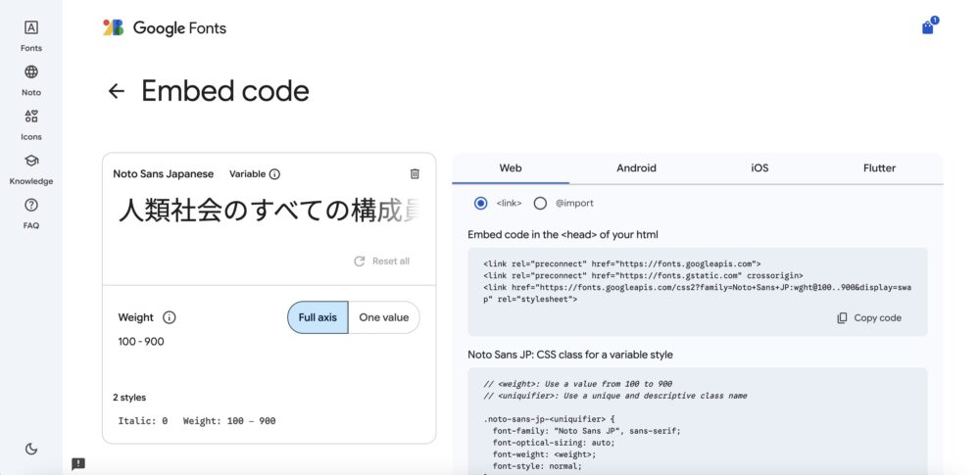Click 'Noto Sans JP: CSS class' heading
Image resolution: width=980 pixels, height=475 pixels.
(x=570, y=355)
